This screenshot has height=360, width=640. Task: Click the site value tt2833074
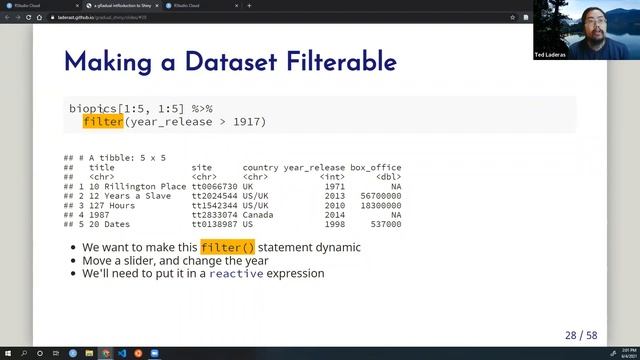pyautogui.click(x=214, y=215)
